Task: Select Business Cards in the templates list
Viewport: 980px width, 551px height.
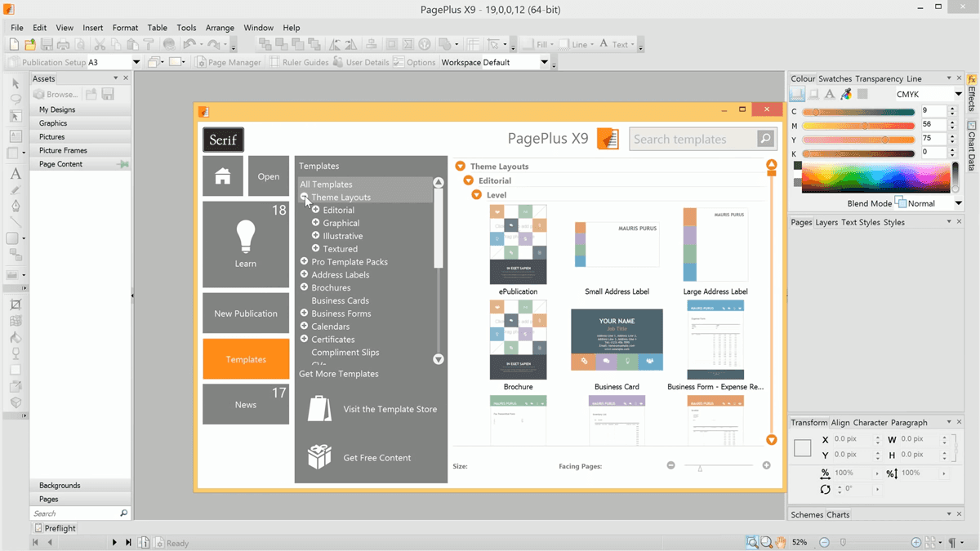Action: coord(340,300)
